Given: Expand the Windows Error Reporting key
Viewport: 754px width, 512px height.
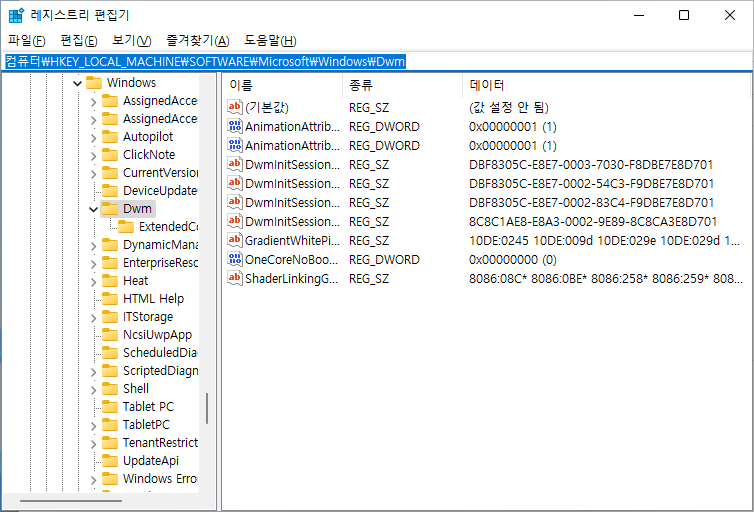Looking at the screenshot, I should [x=93, y=480].
